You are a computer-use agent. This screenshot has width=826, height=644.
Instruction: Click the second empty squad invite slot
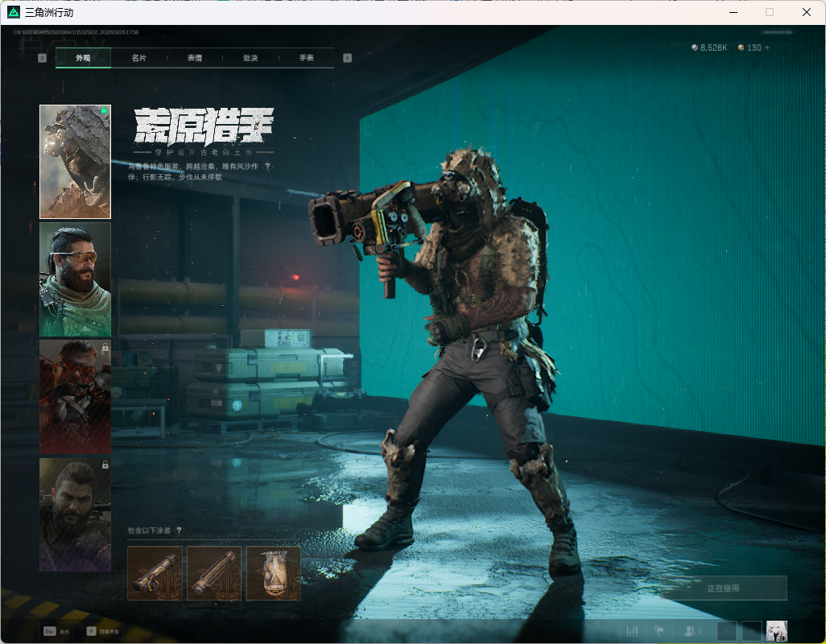tap(752, 631)
